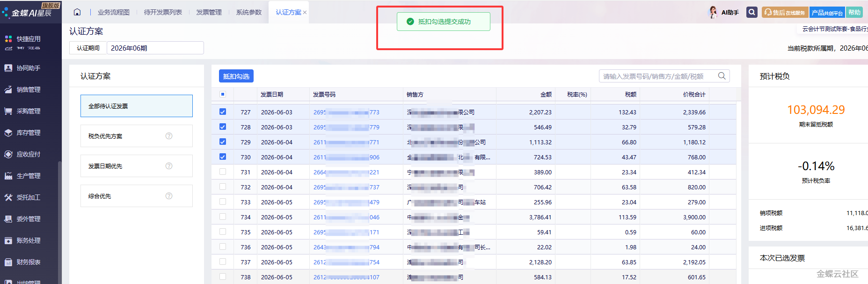Viewport: 868px width, 284px height.
Task: Uncheck row 728 checkbox
Action: [x=223, y=127]
